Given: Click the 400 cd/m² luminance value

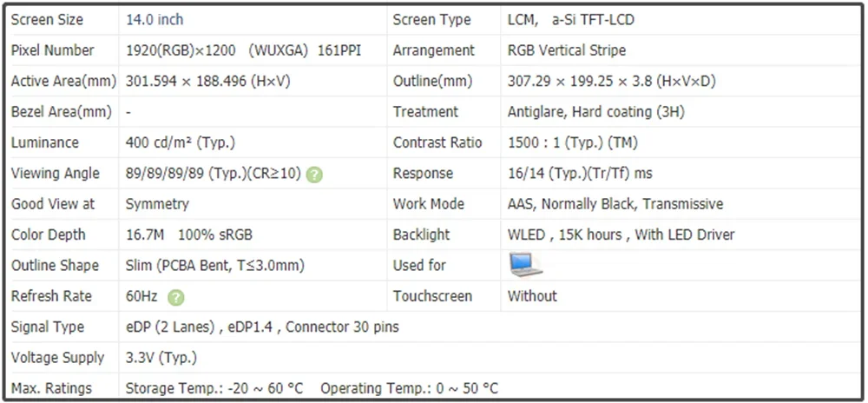Looking at the screenshot, I should [181, 142].
